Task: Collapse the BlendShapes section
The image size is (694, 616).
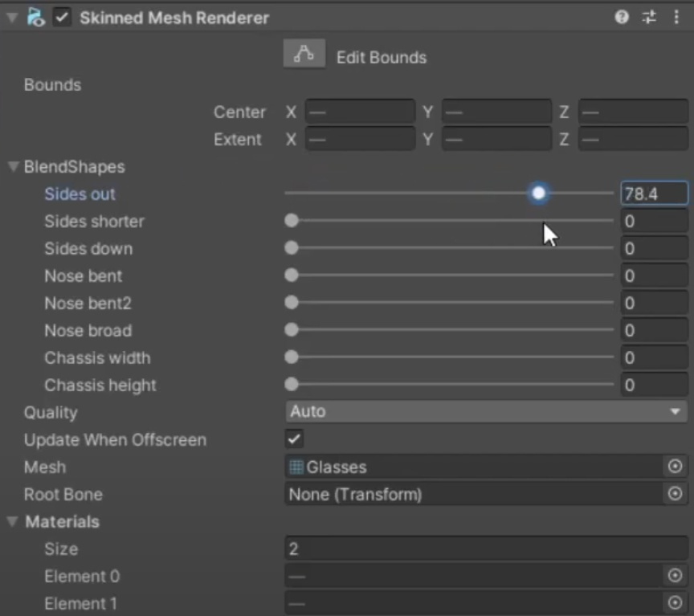Action: (x=13, y=167)
